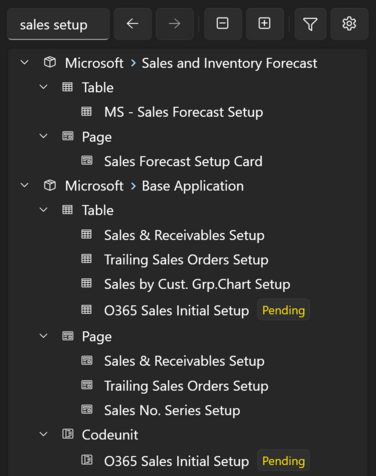The width and height of the screenshot is (376, 476).
Task: Select the MS - Sales Forecast Setup table
Action: [x=183, y=112]
